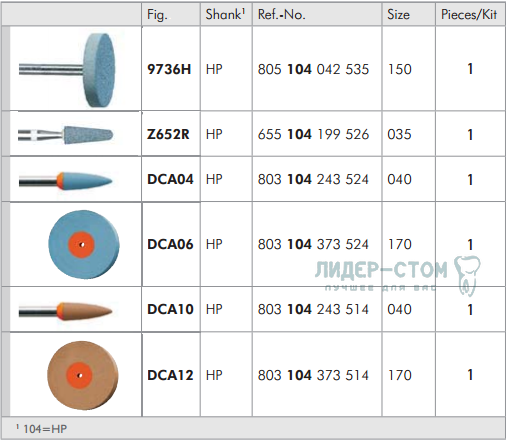
Task: Click reference number '803 104 373 524'
Action: (x=313, y=244)
